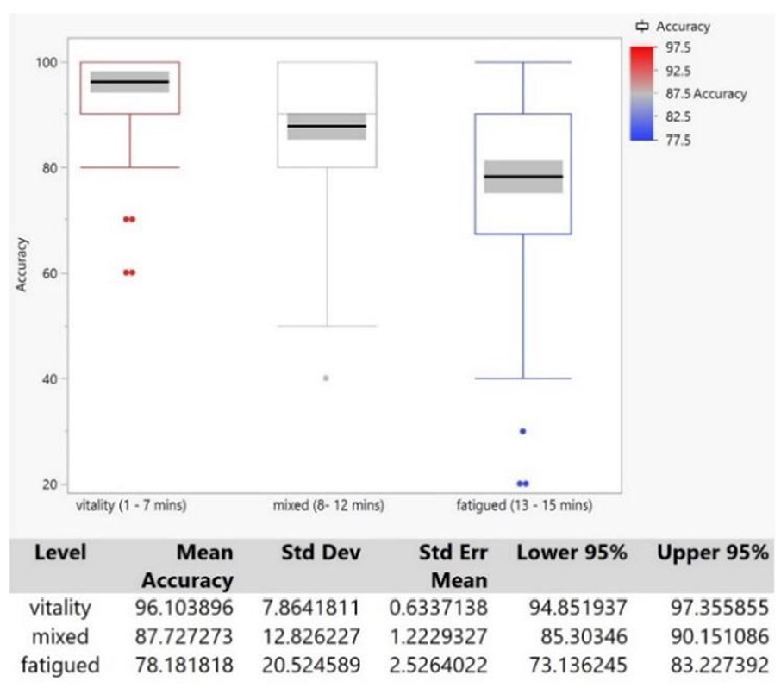Click the 'mixed (8- 12 mins)' axis label
Viewport: 781px width, 700px height.
(x=328, y=505)
